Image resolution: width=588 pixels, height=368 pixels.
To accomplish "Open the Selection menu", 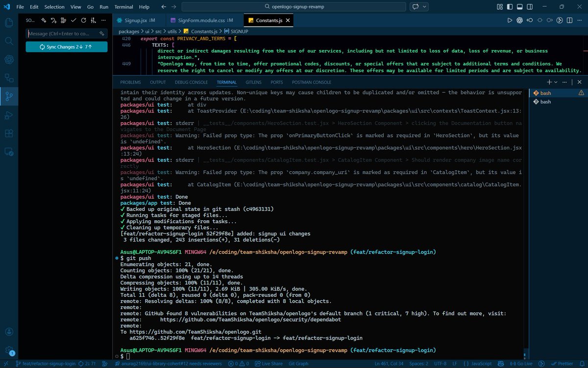I will (54, 7).
